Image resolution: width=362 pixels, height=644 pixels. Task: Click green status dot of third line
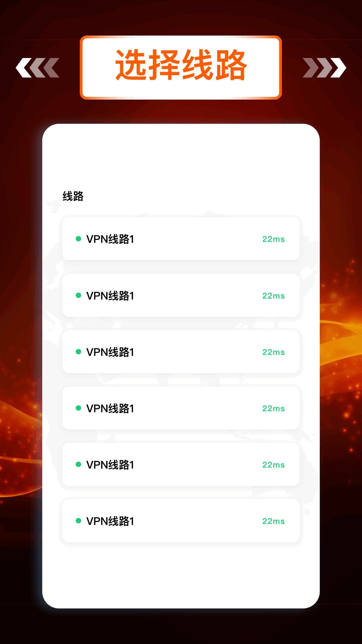point(78,352)
